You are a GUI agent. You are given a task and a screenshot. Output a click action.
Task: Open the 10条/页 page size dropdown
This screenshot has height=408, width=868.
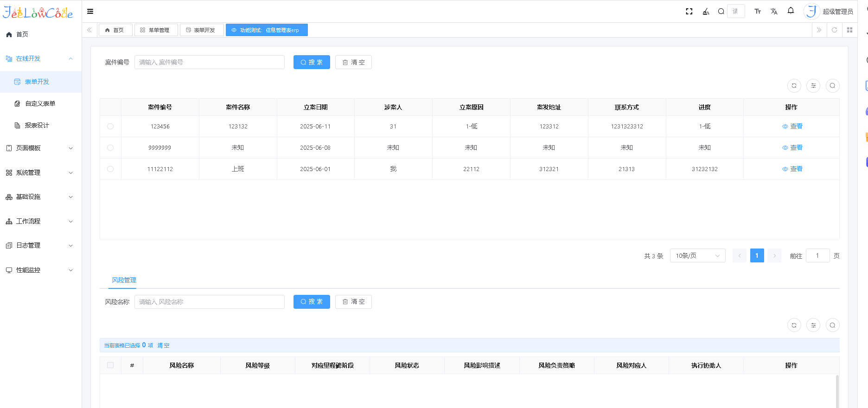coord(697,255)
